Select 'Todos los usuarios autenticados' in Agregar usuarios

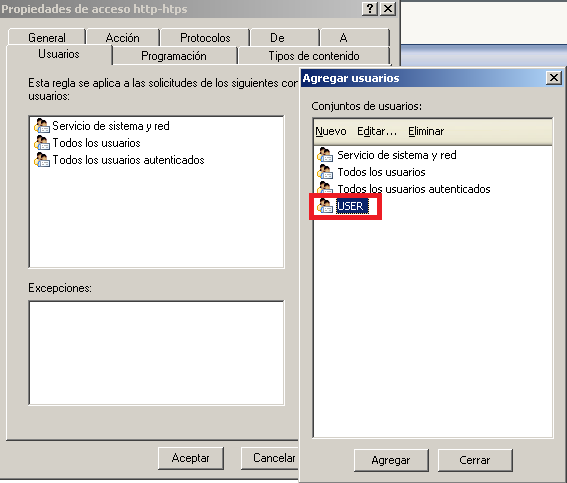coord(414,189)
